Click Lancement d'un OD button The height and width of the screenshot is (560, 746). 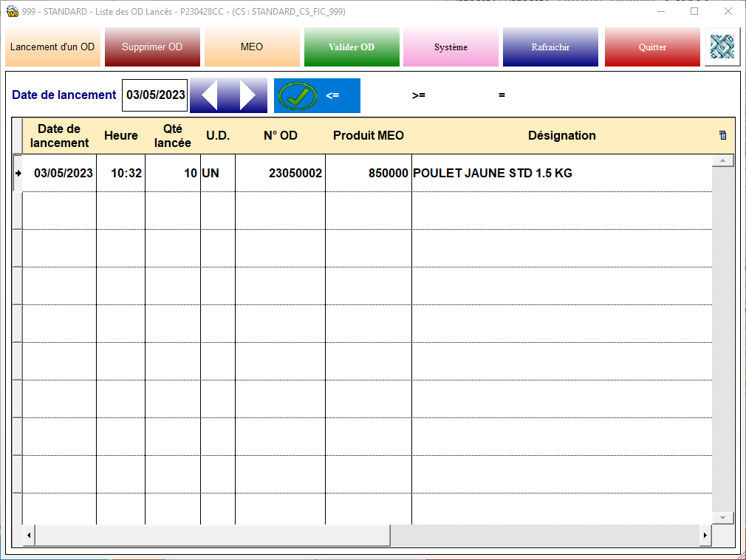click(52, 47)
